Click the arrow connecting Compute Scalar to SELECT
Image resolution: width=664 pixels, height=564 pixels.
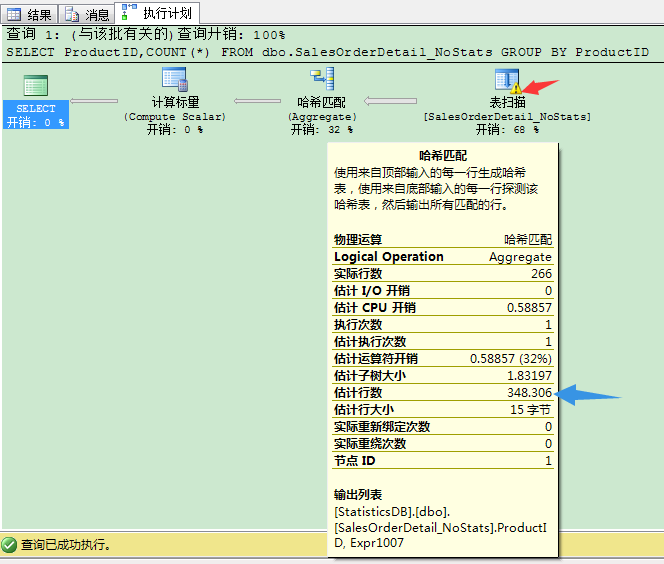(x=94, y=101)
